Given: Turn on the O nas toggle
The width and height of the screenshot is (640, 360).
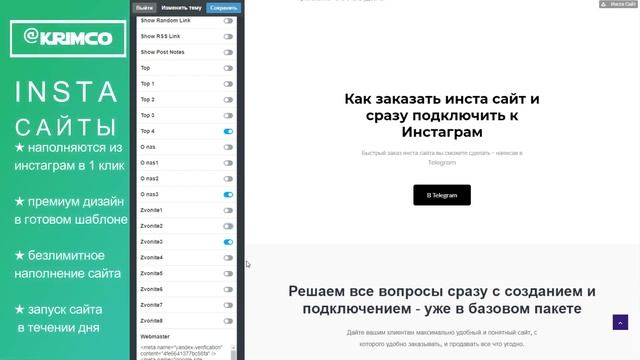Looking at the screenshot, I should (228, 147).
